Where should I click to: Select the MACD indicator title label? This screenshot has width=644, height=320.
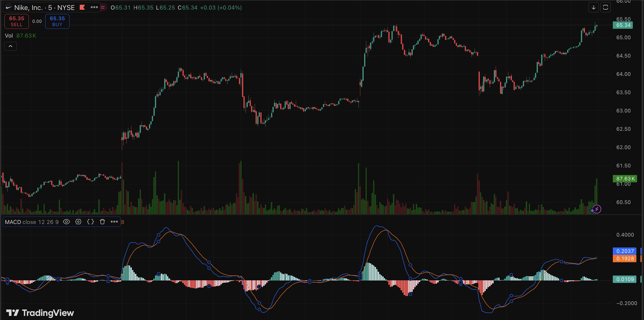point(13,222)
